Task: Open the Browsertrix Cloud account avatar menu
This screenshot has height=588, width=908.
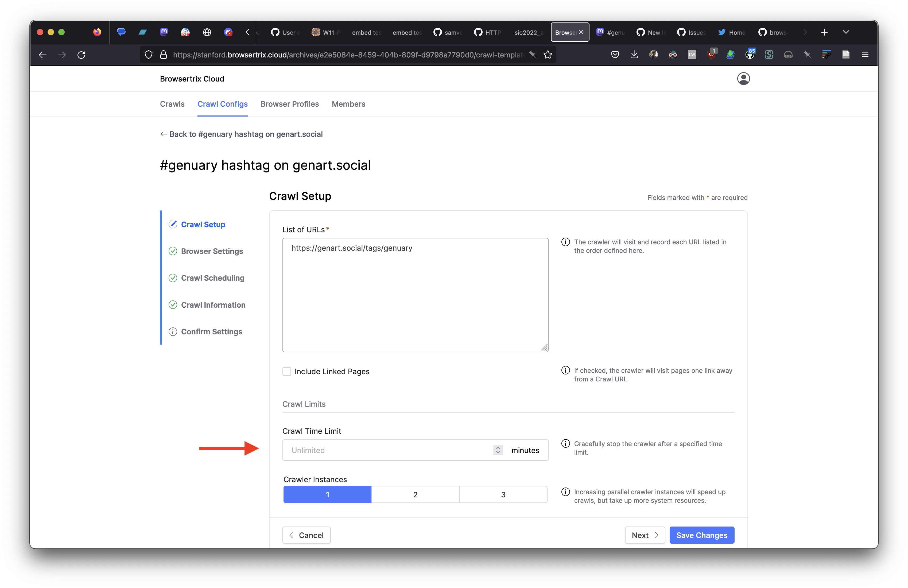Action: 744,79
